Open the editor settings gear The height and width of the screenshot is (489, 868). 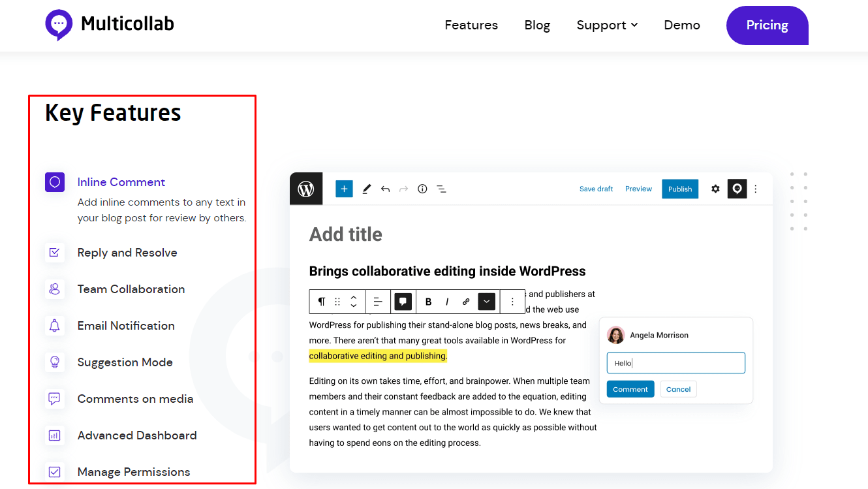tap(715, 189)
